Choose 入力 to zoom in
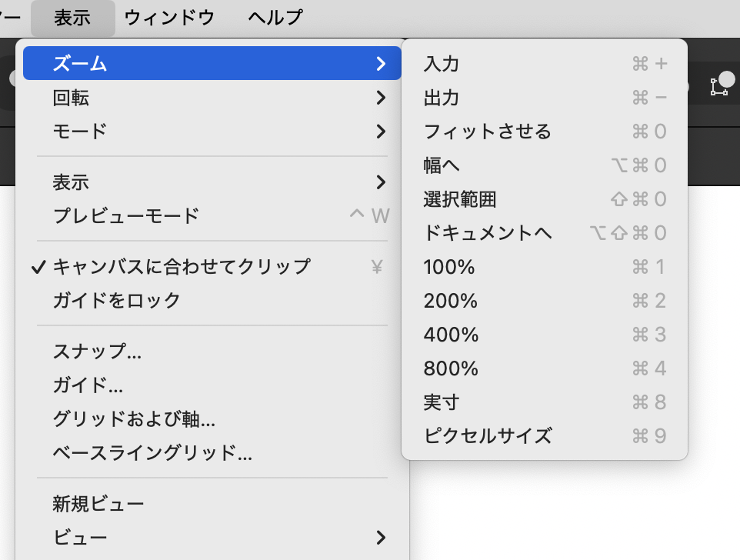This screenshot has width=740, height=560. pos(442,64)
